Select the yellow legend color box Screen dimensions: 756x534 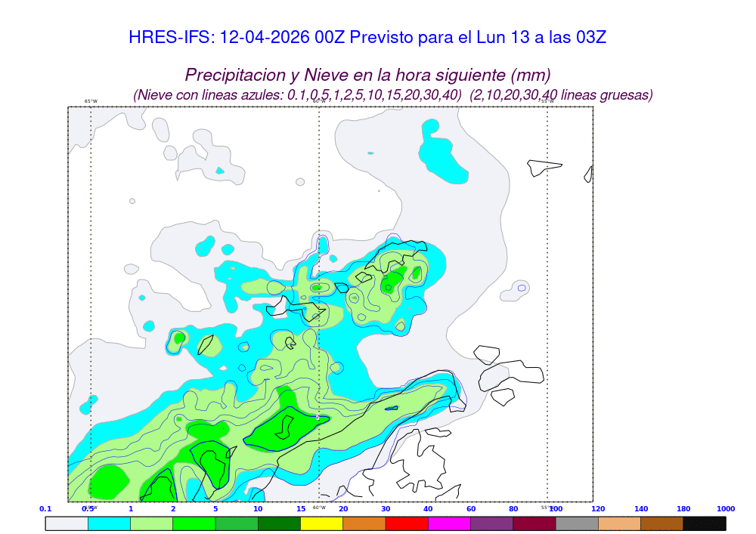[x=321, y=523]
